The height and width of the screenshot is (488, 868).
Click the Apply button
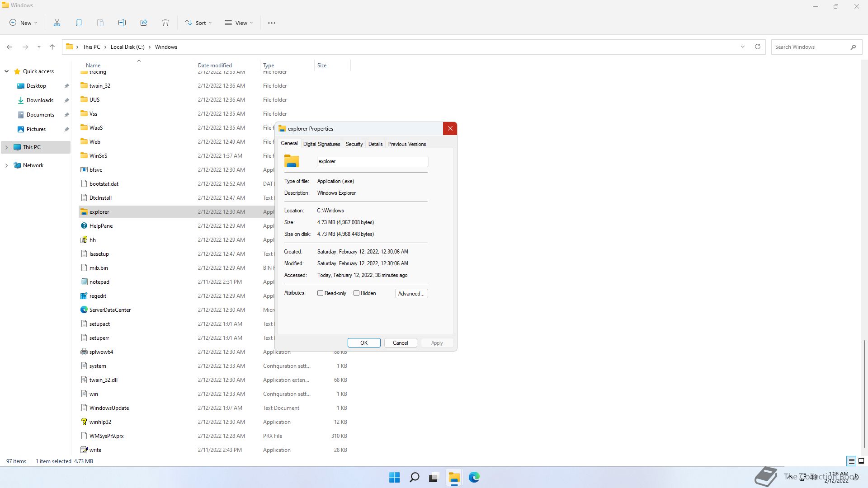click(437, 343)
